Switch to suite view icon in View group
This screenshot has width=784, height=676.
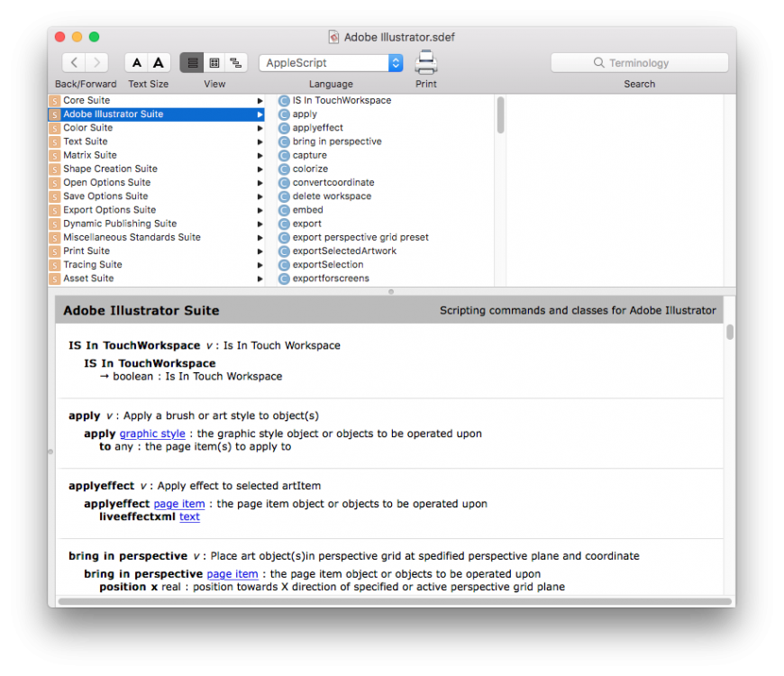point(192,62)
